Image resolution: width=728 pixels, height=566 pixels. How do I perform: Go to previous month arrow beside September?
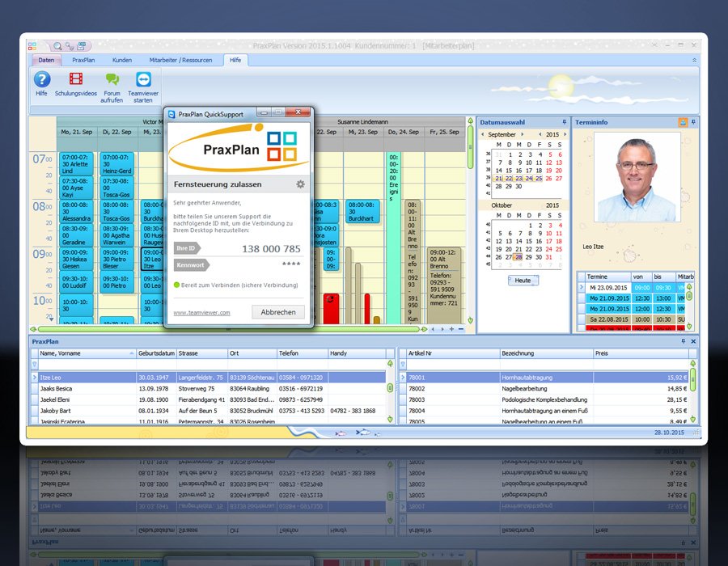482,134
